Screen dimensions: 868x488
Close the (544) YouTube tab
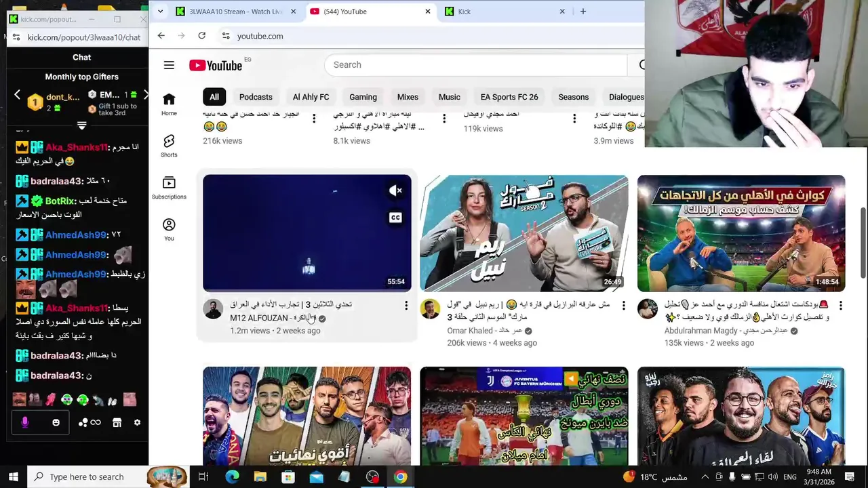[x=428, y=12]
